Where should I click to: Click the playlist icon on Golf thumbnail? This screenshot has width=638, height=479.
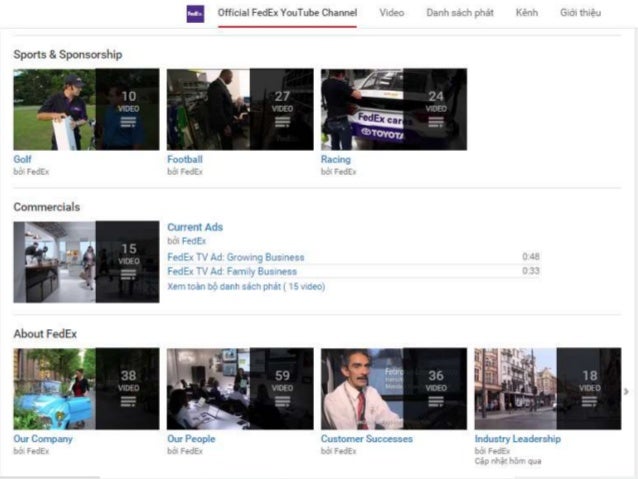point(128,122)
